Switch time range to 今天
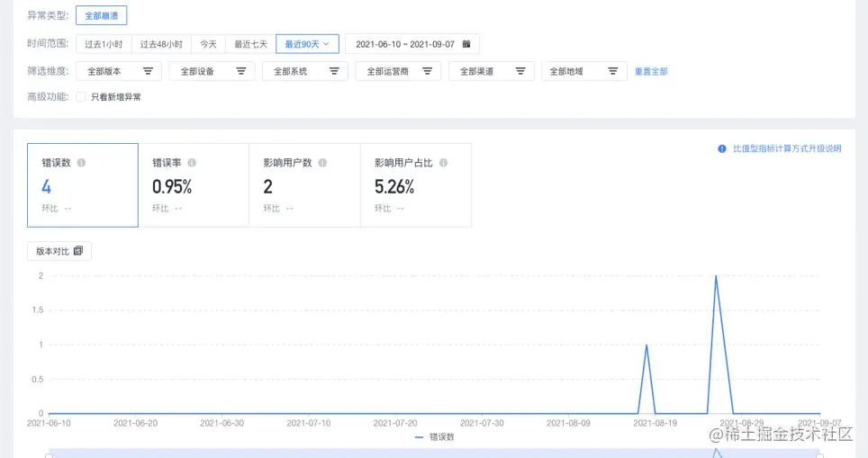The width and height of the screenshot is (868, 458). pyautogui.click(x=208, y=44)
